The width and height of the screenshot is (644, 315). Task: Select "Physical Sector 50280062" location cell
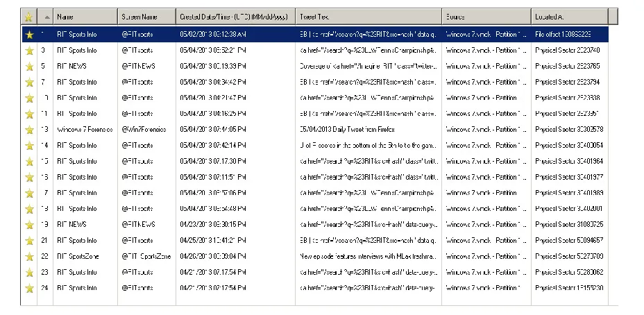tap(569, 272)
